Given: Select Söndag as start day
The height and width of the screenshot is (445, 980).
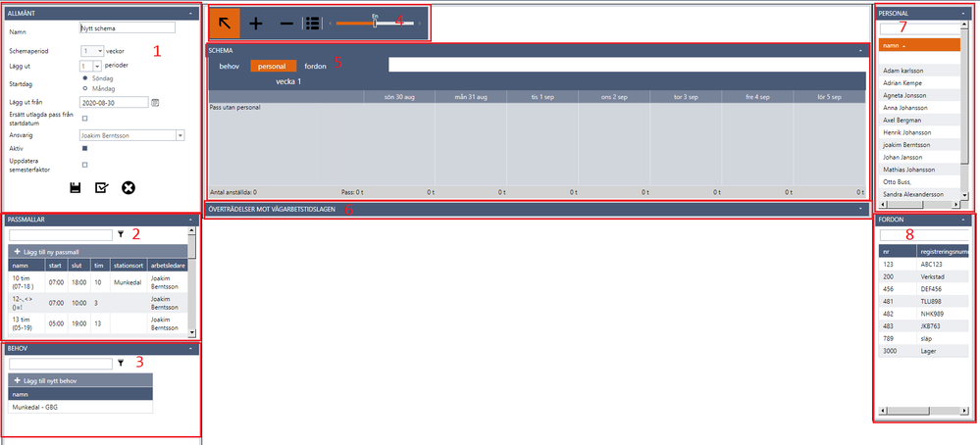Looking at the screenshot, I should click(x=84, y=78).
